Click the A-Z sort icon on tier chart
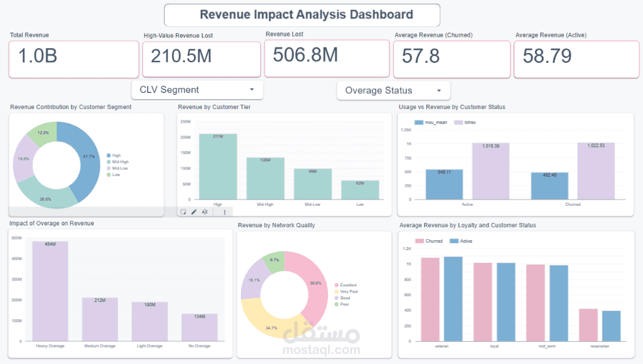The height and width of the screenshot is (364, 643). point(205,212)
